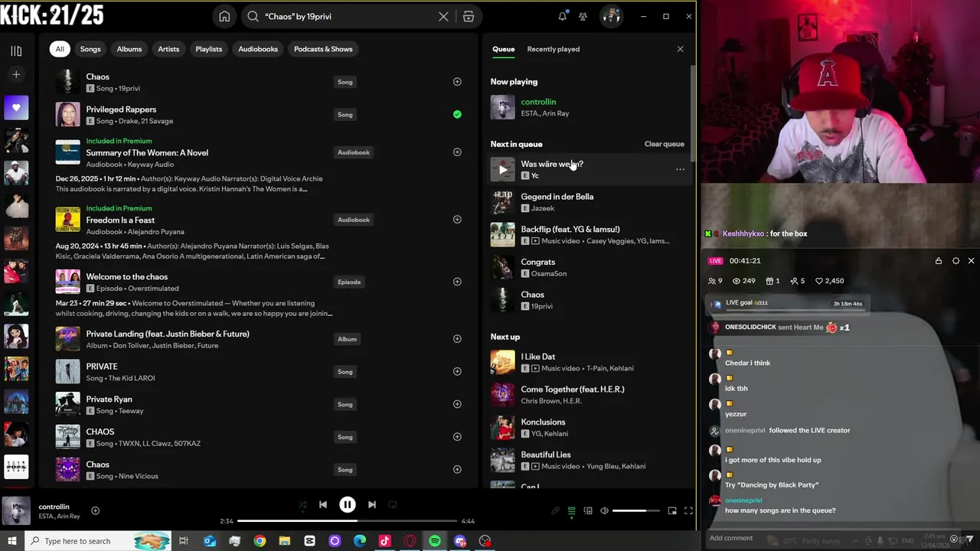Open the Browse icon next to search
This screenshot has width=980, height=551.
pos(469,16)
